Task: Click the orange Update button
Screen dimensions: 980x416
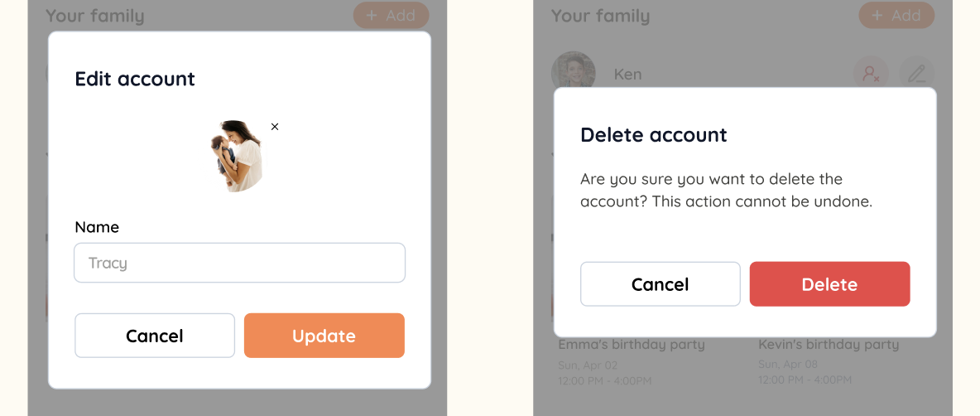Action: pos(324,336)
